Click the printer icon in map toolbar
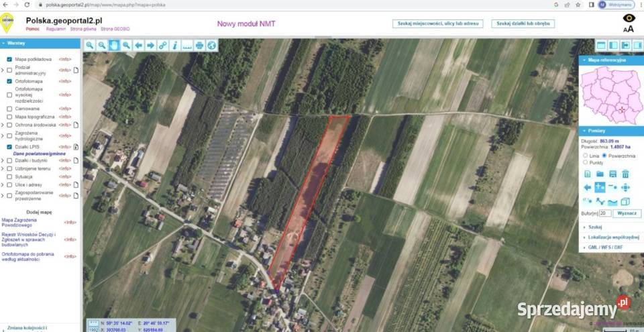Screen dimensions: 644x332 (200, 45)
